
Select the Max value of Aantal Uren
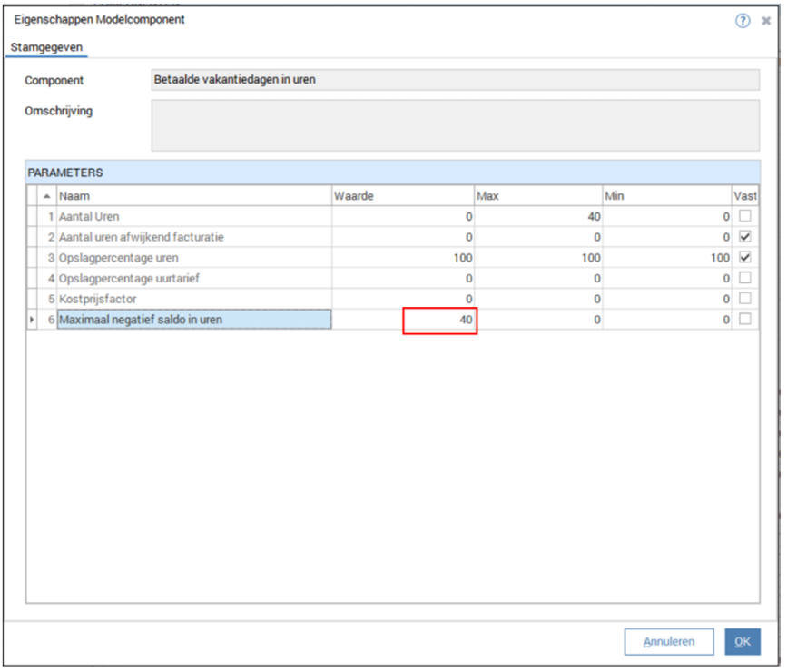click(538, 217)
